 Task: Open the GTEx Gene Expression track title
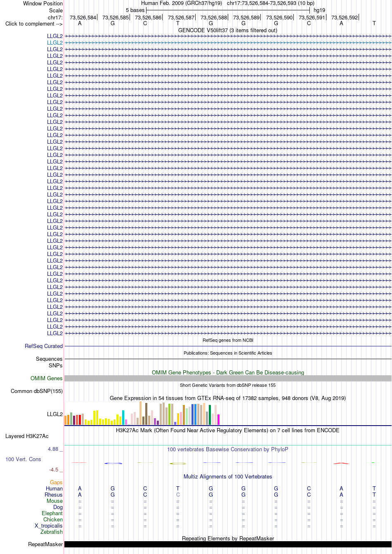(x=228, y=398)
